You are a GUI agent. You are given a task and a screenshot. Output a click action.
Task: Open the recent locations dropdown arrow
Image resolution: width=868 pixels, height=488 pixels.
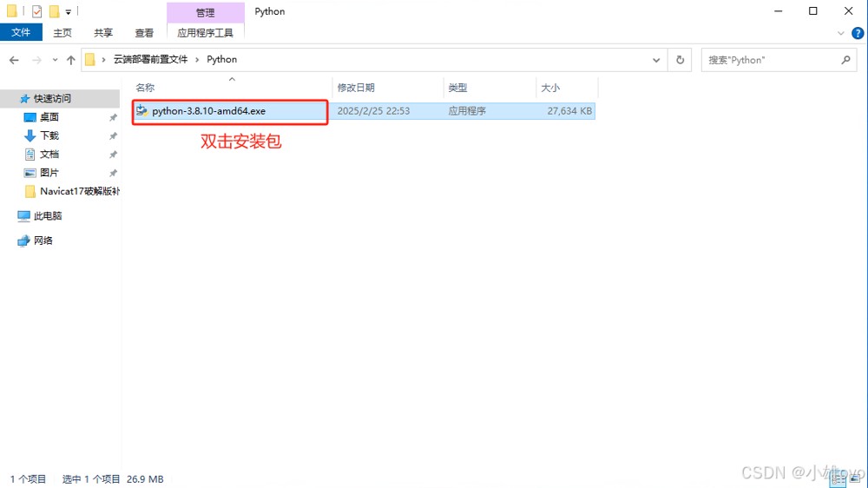click(x=56, y=60)
